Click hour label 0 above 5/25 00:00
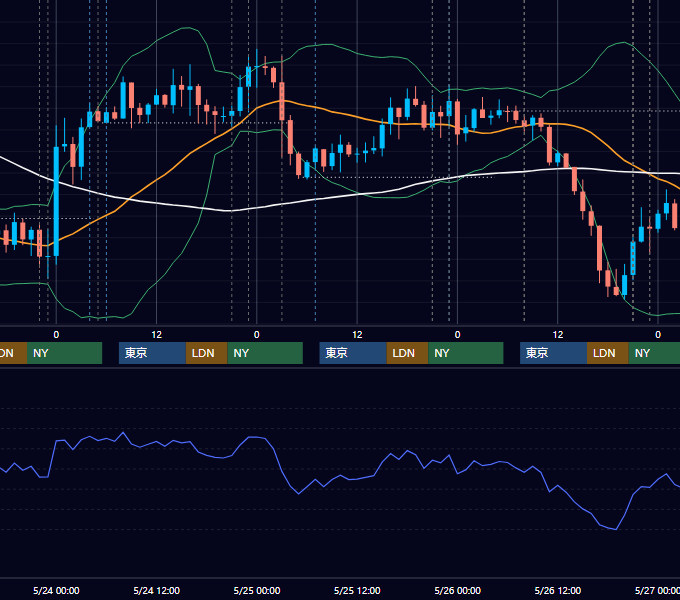This screenshot has height=600, width=680. pos(257,335)
